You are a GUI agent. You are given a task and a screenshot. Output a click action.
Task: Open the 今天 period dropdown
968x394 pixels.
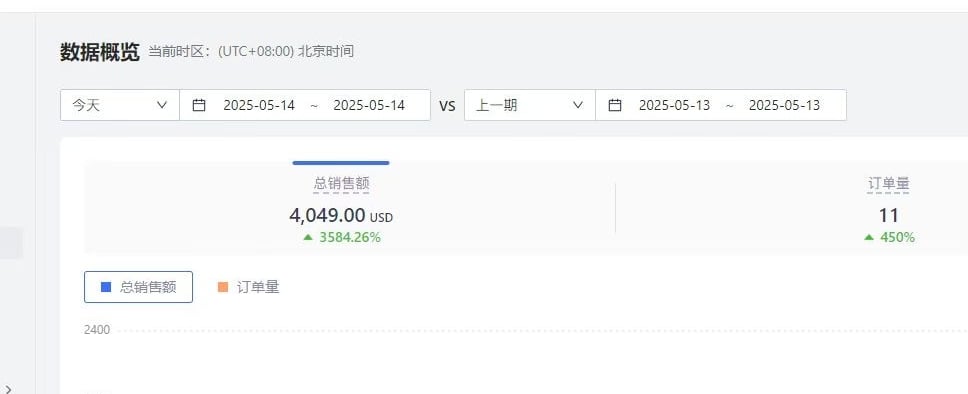click(x=120, y=105)
